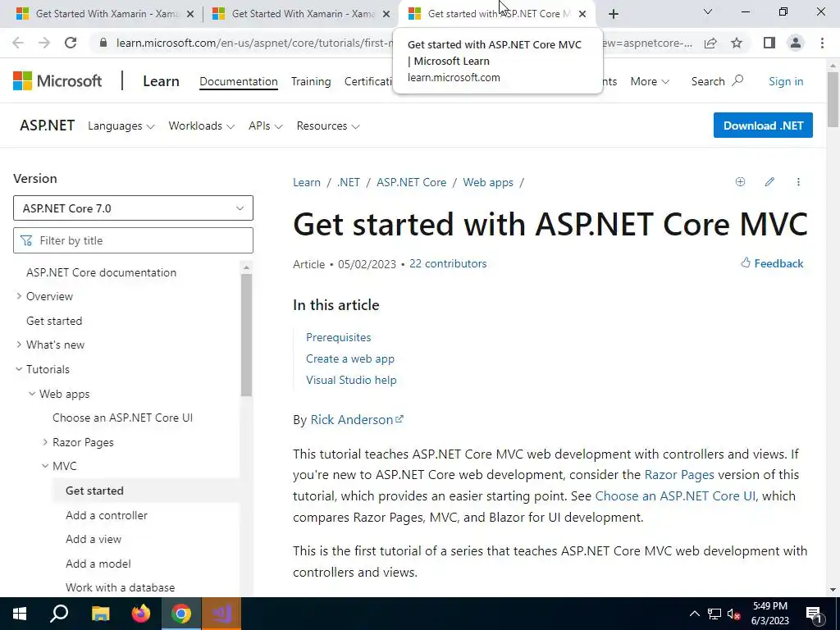The height and width of the screenshot is (630, 840).
Task: Click the taskbar search magnifier
Action: pyautogui.click(x=59, y=614)
